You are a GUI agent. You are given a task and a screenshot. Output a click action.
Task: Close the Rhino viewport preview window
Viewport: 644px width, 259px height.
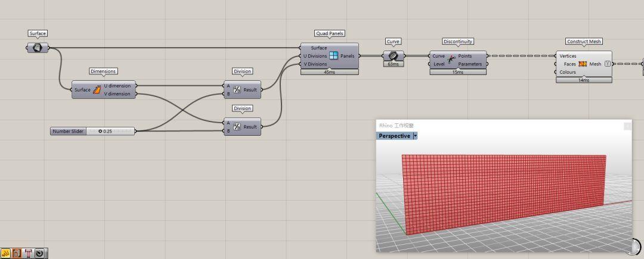point(627,126)
